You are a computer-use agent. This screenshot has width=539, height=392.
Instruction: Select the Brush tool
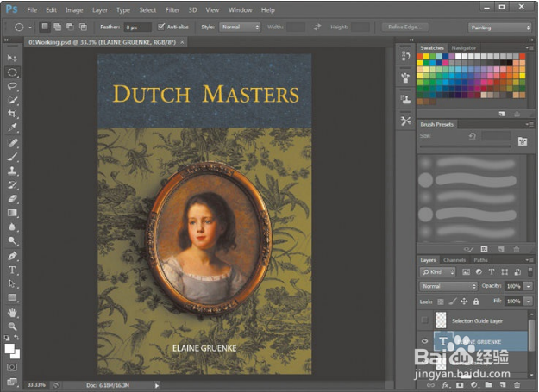point(12,157)
